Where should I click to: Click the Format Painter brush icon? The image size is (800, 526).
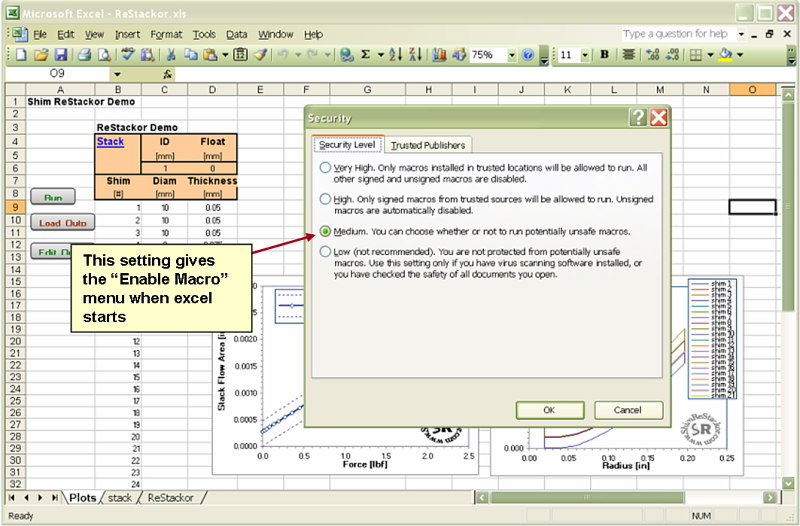click(x=261, y=55)
